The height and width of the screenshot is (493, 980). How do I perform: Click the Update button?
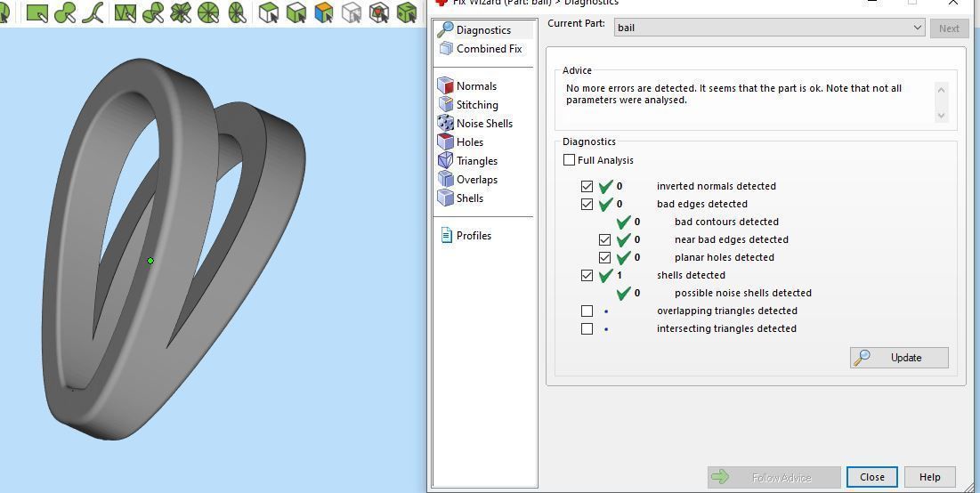[899, 358]
